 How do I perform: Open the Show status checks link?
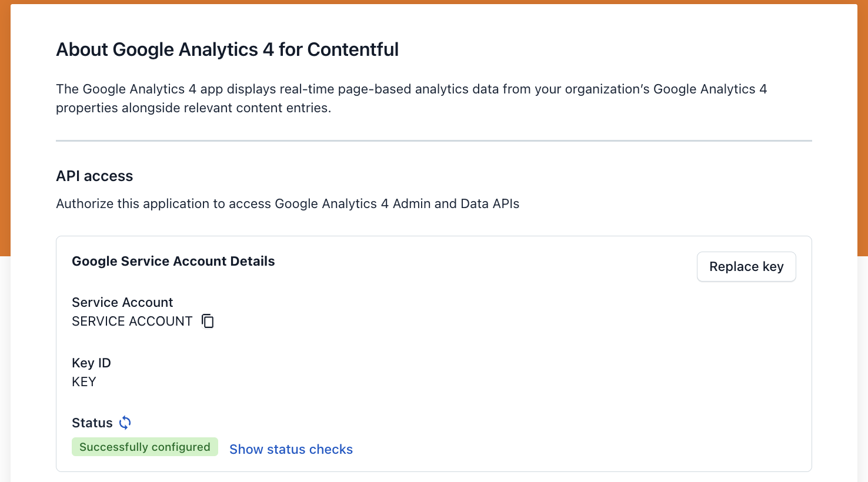tap(291, 449)
